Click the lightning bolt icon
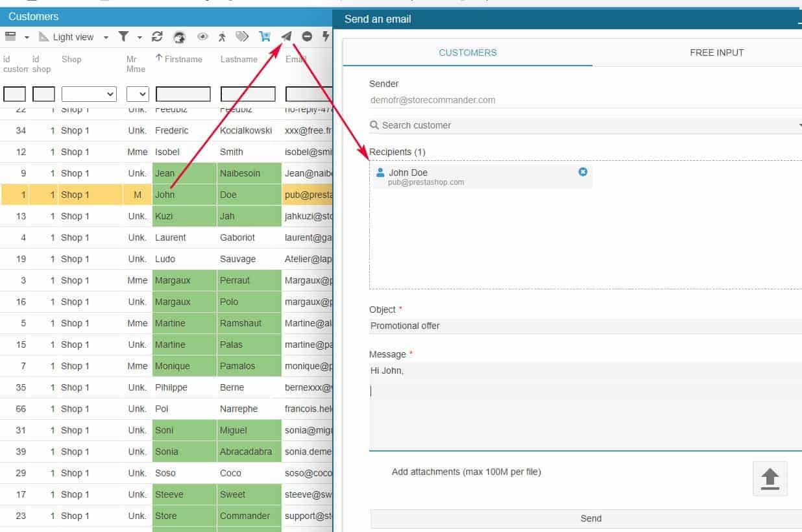The width and height of the screenshot is (802, 532). 326,36
